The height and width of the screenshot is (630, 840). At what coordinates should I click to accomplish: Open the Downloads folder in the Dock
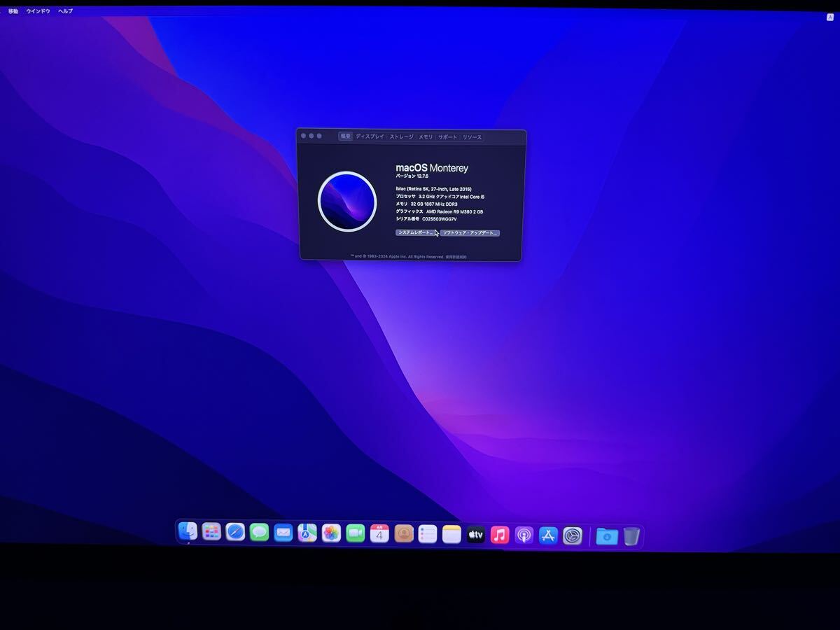[607, 536]
